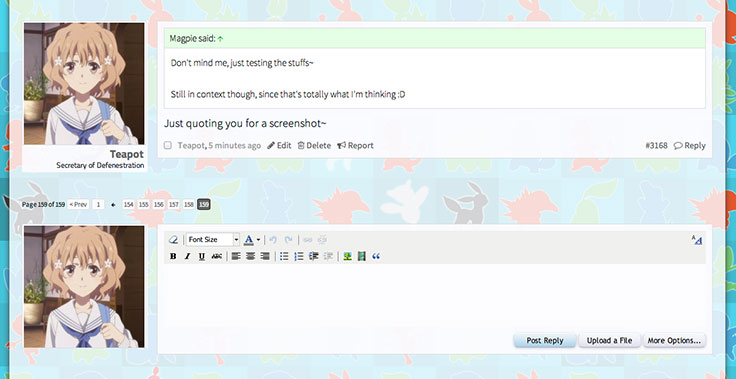Select current page 159
The height and width of the screenshot is (379, 736).
[204, 204]
